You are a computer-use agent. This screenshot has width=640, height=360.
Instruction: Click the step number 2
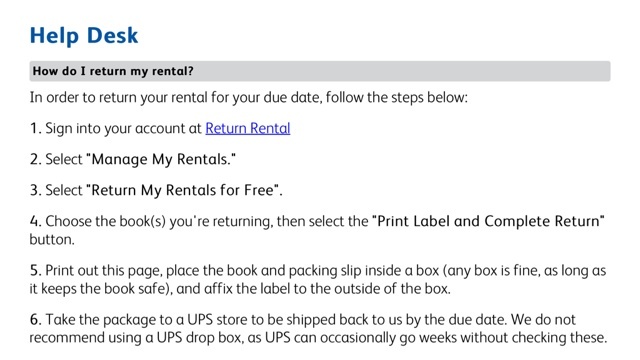[x=35, y=159]
